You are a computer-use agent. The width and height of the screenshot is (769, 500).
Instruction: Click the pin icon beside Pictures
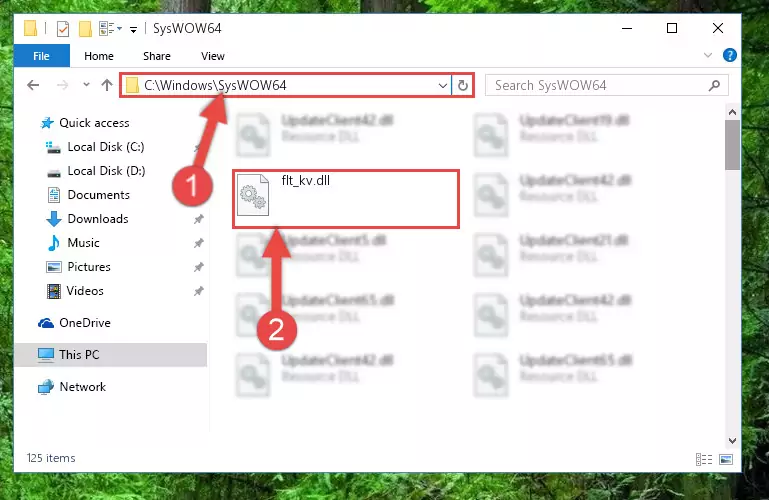click(x=199, y=267)
